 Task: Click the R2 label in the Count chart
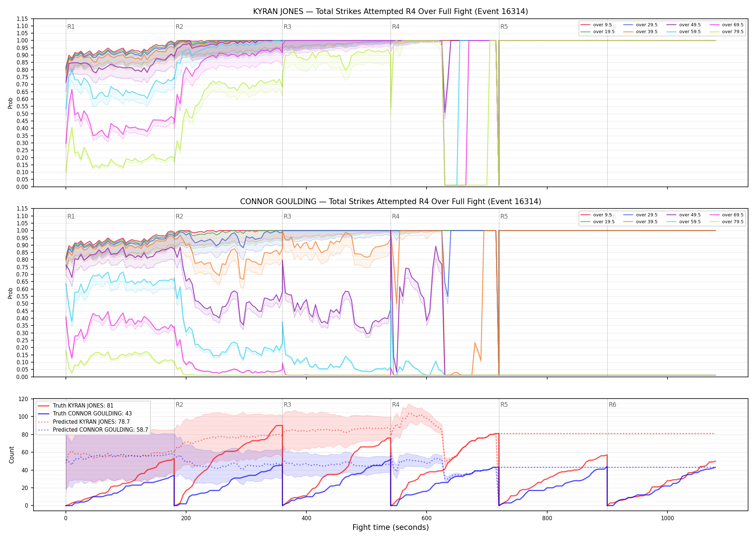pos(179,405)
